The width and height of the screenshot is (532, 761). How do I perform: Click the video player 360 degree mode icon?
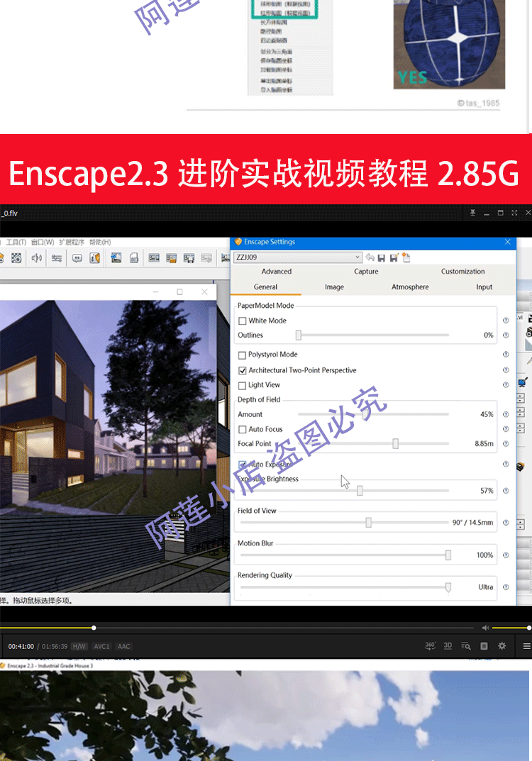tap(430, 645)
